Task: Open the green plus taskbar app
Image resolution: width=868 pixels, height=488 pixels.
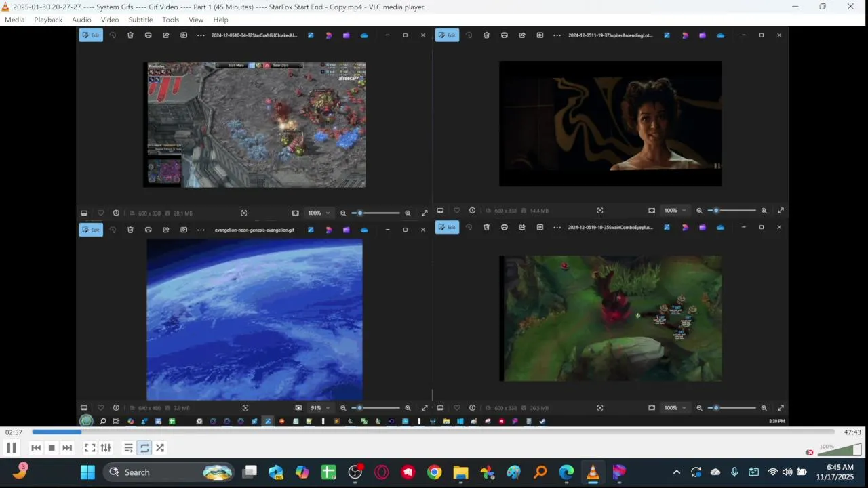Action: tap(329, 472)
